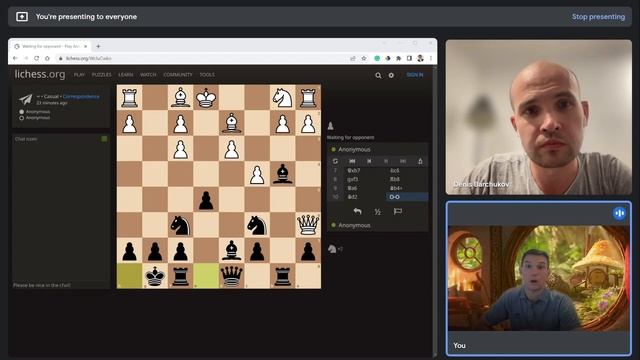640x360 pixels.
Task: Select the gxf3 move in move list
Action: pyautogui.click(x=353, y=179)
